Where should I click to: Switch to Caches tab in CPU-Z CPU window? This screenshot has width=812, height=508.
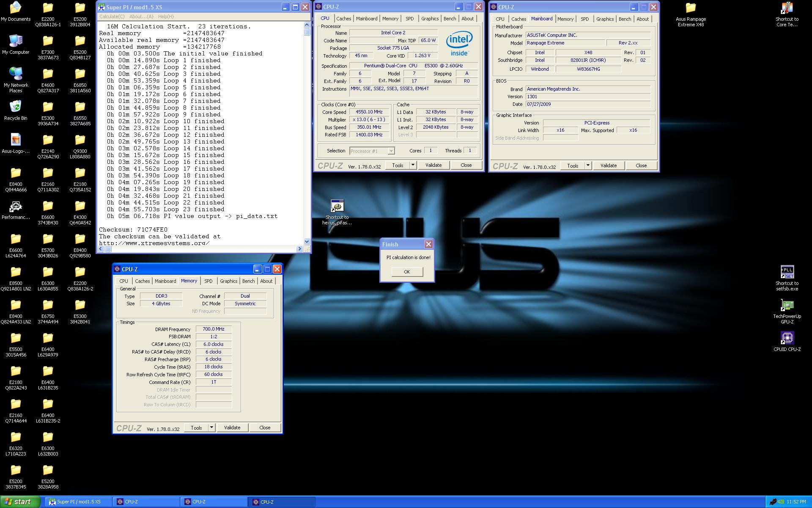(343, 19)
